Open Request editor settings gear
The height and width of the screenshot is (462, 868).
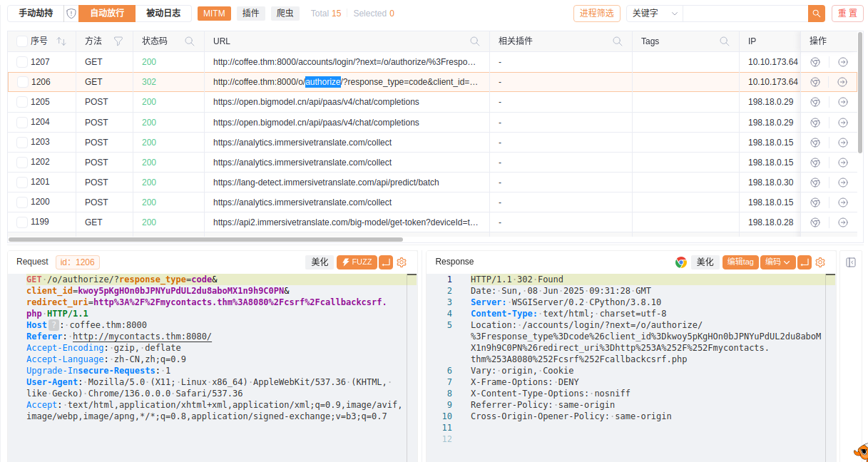(x=402, y=262)
